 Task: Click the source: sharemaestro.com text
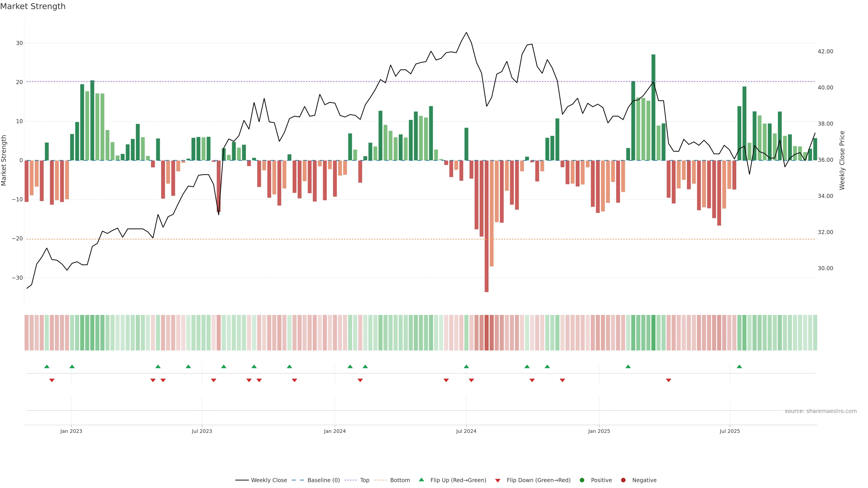[821, 411]
